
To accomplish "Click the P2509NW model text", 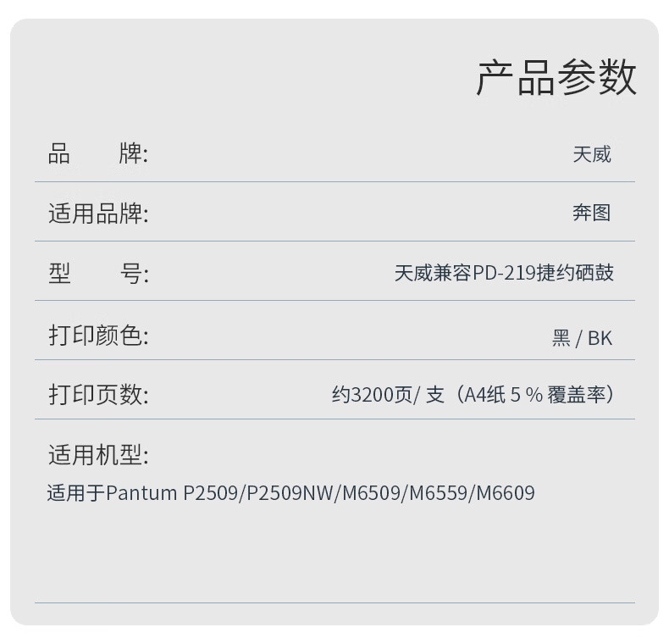I will pyautogui.click(x=290, y=493).
